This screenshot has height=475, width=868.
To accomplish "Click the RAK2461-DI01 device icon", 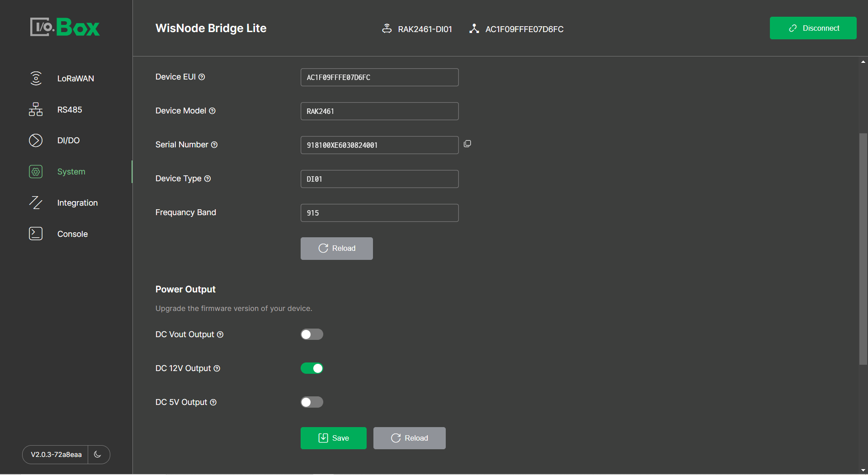I will [387, 28].
